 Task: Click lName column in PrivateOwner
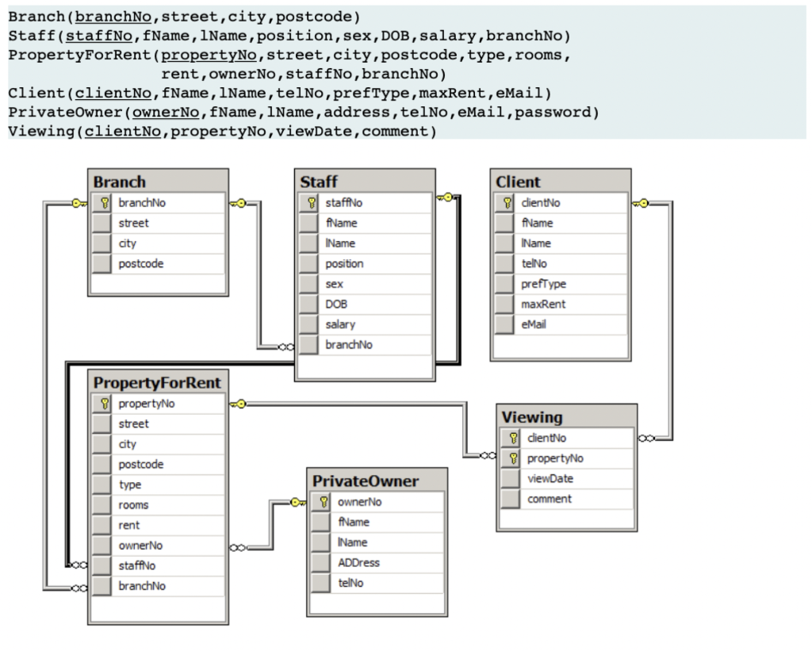(377, 542)
